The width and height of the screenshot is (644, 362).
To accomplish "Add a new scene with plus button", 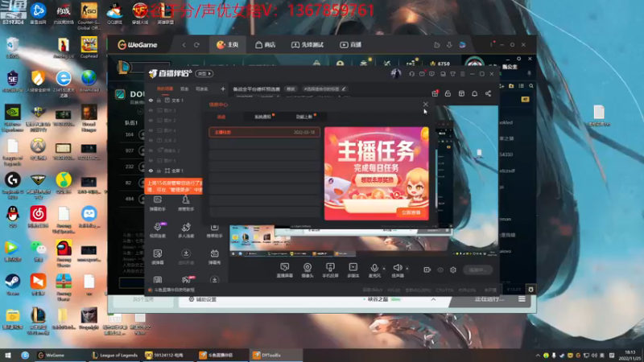I will pos(223,88).
